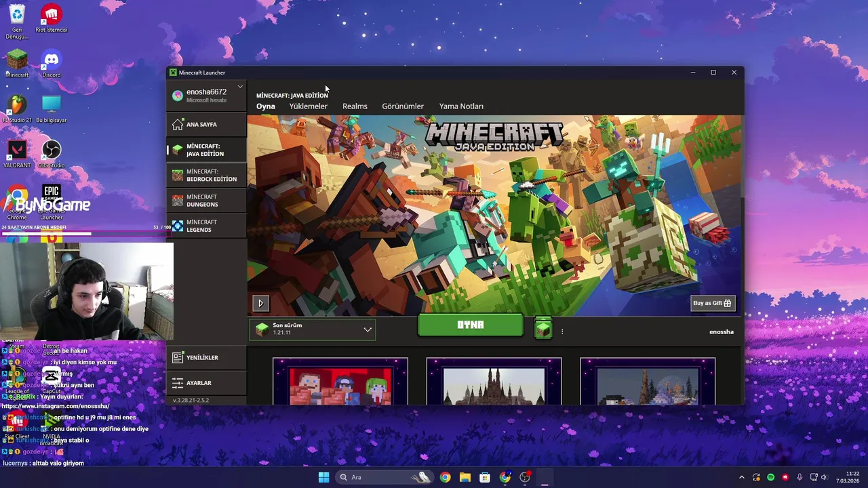
Task: Select Minecraft: Bedrock Edition in sidebar
Action: coord(207,176)
